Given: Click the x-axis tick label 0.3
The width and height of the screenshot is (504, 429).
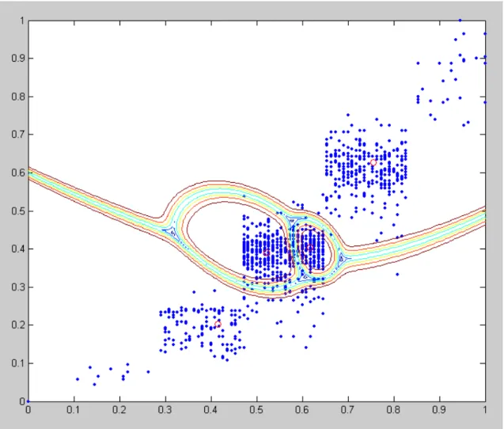Looking at the screenshot, I should (x=165, y=410).
